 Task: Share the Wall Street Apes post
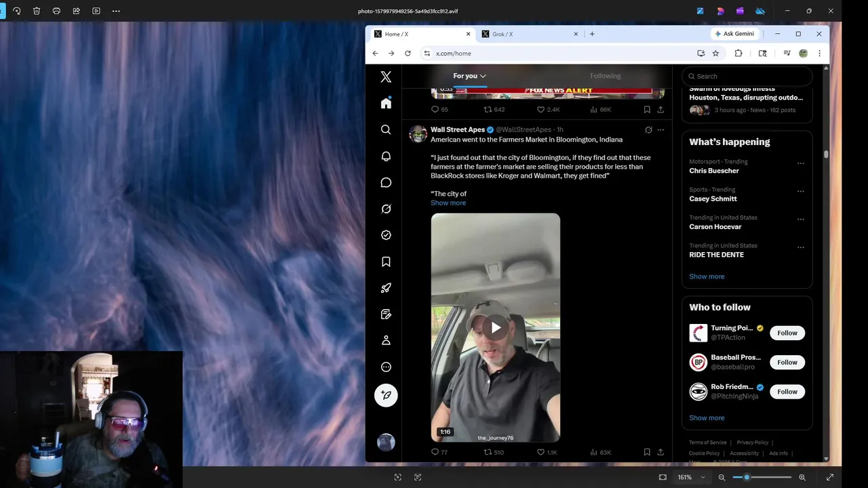[660, 452]
